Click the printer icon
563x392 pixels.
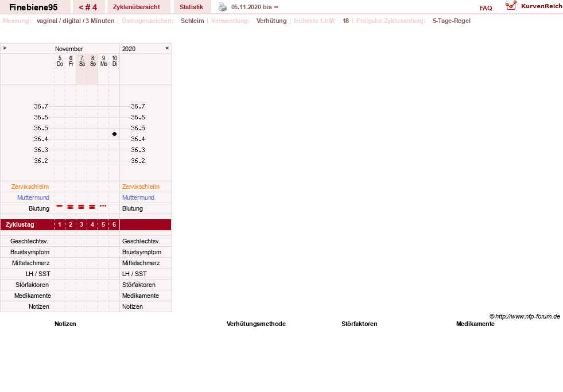tap(223, 7)
